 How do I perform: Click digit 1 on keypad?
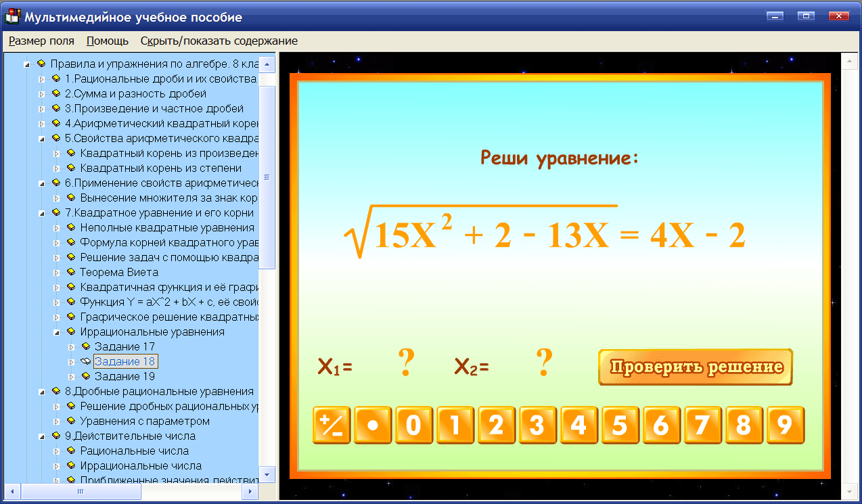pos(455,425)
